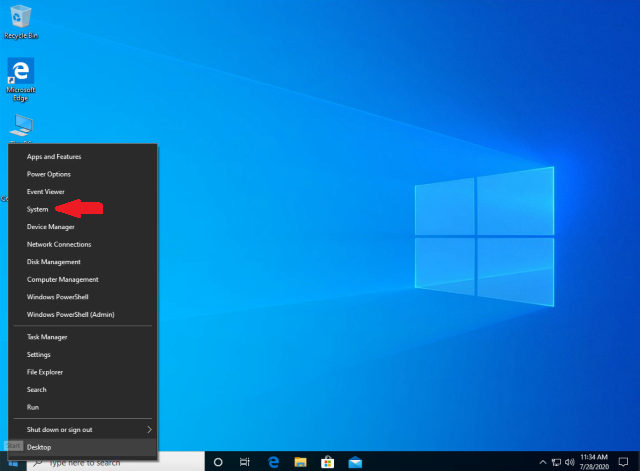Click the Start button

click(13, 463)
